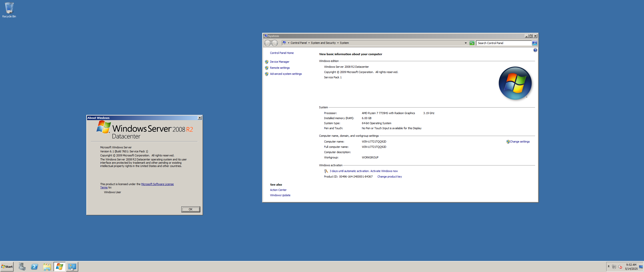This screenshot has height=272, width=644.
Task: Click the shield icon beside Device Manager
Action: 267,62
